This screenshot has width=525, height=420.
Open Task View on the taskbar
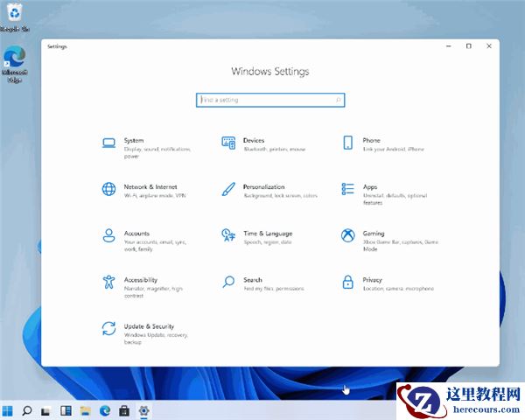(x=45, y=411)
